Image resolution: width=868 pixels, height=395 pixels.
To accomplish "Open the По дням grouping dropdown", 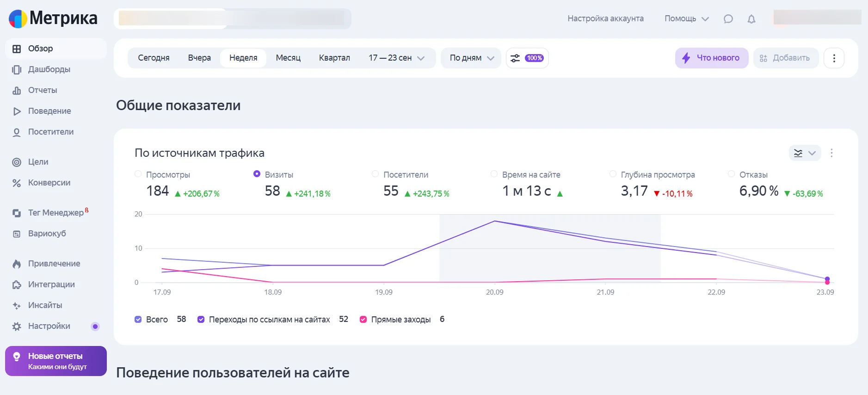I will (471, 58).
